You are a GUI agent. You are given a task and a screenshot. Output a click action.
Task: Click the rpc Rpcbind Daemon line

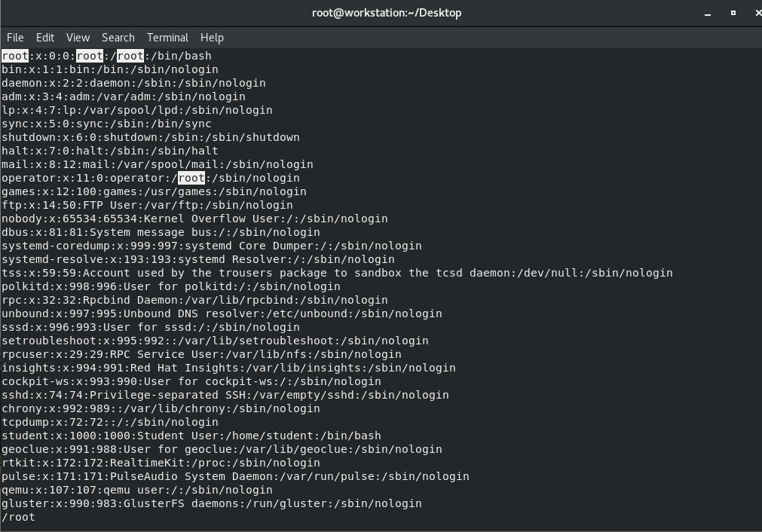coord(195,300)
